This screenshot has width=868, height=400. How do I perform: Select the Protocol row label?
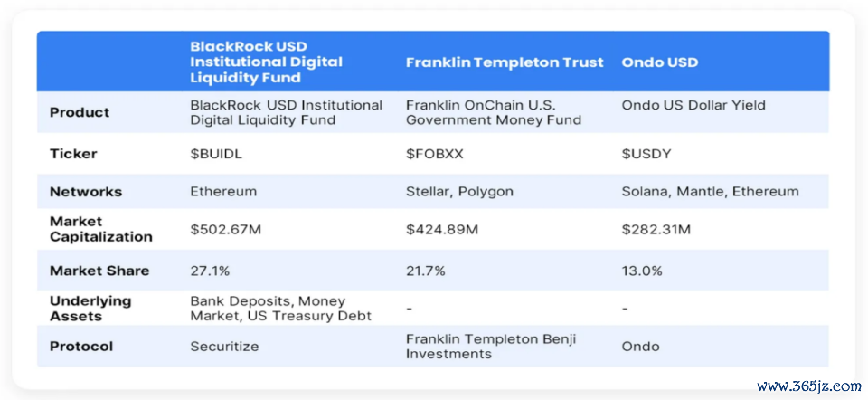click(x=81, y=346)
